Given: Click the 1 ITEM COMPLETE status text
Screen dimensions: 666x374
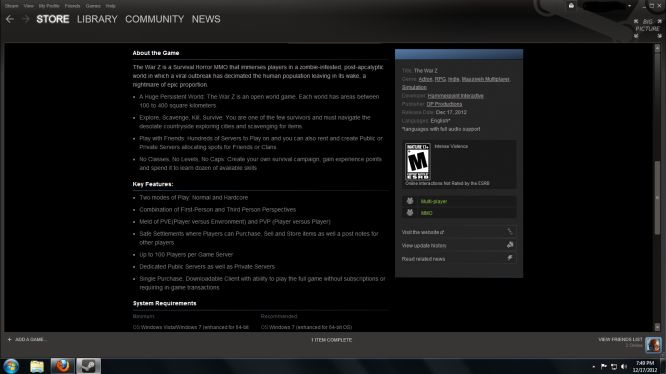Looking at the screenshot, I should [x=331, y=340].
